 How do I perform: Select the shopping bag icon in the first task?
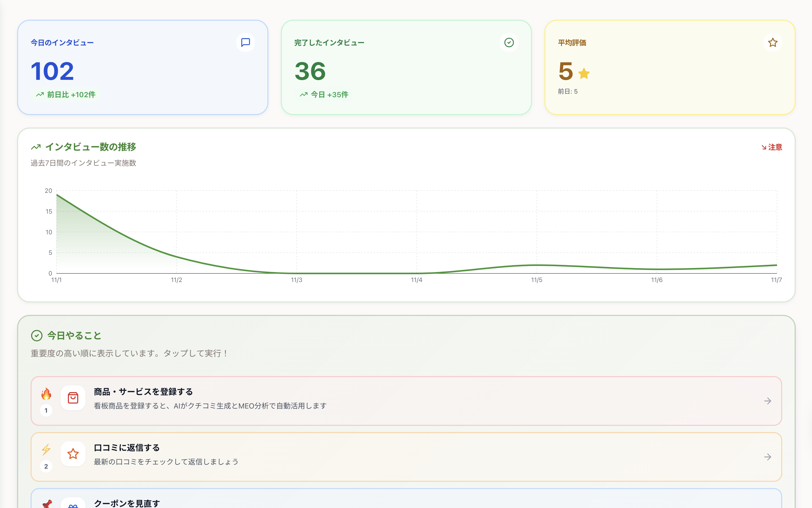coord(73,398)
